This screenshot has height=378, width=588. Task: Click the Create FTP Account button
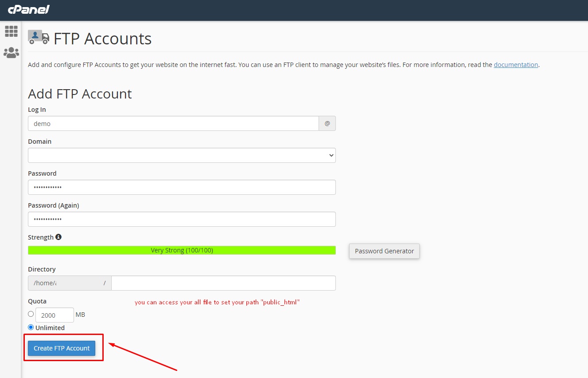click(x=61, y=348)
